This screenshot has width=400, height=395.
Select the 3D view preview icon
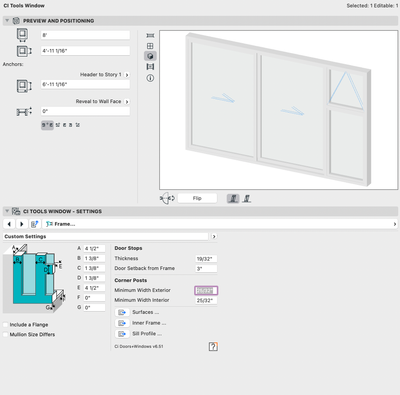pos(150,56)
